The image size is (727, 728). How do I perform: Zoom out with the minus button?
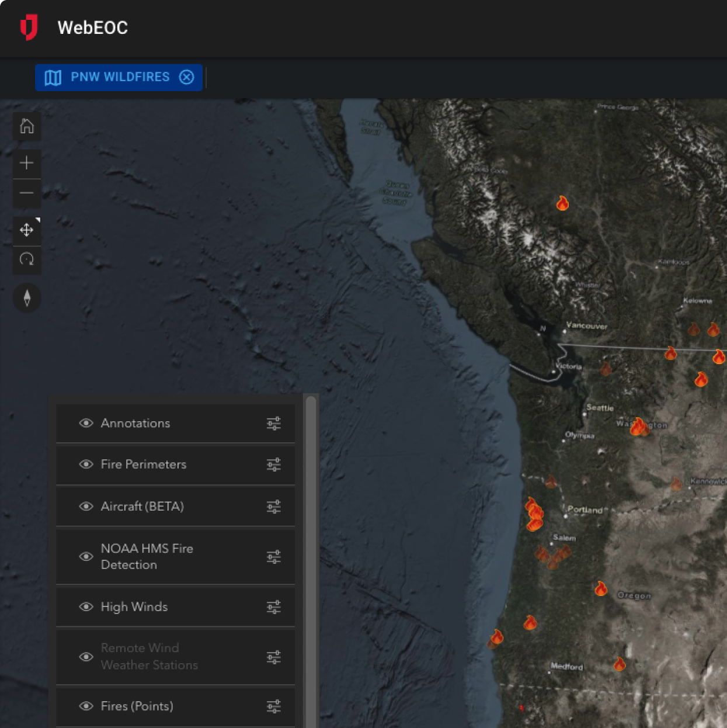(27, 193)
